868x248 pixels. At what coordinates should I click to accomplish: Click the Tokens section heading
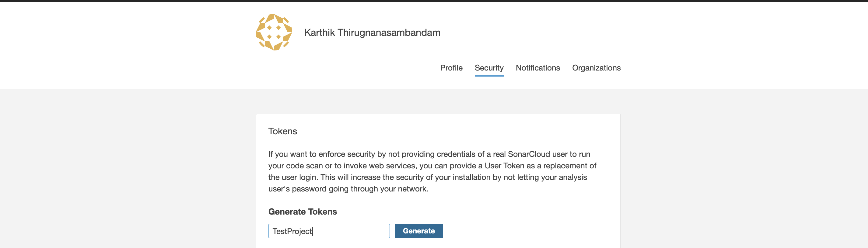pyautogui.click(x=283, y=131)
